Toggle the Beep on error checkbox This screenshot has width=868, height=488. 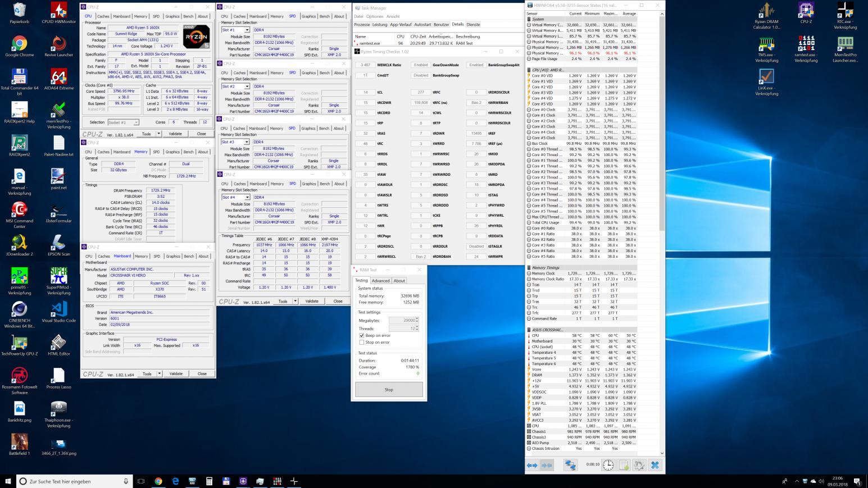point(362,335)
